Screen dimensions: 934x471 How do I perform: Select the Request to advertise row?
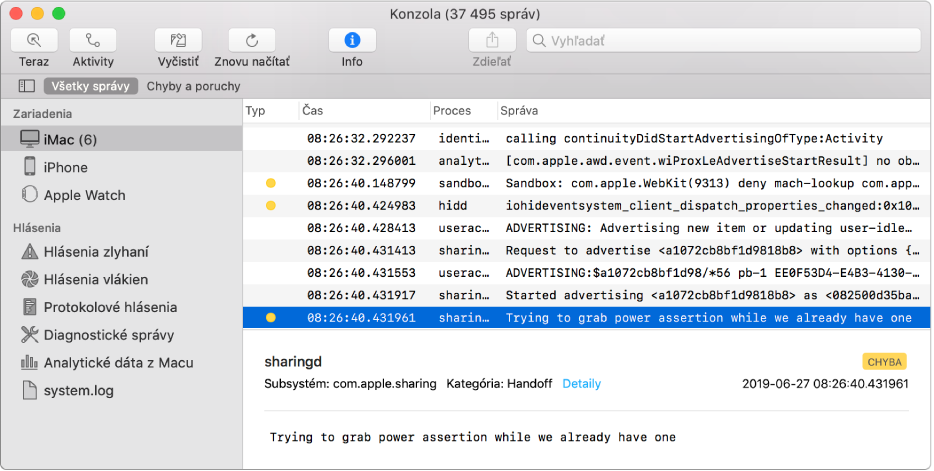(x=586, y=251)
